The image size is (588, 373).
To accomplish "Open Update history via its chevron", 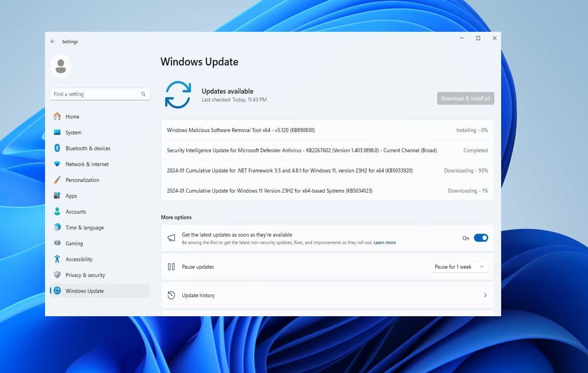I will pos(485,295).
